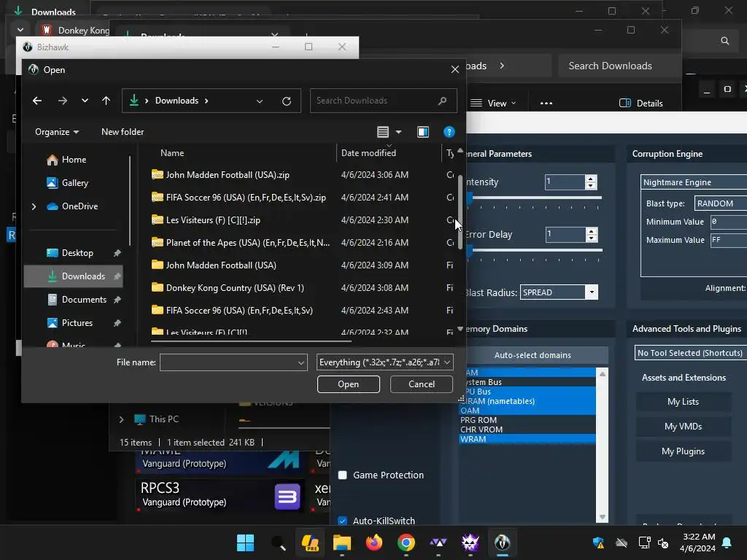Edit the Minimum Value field
Image resolution: width=747 pixels, height=560 pixels.
pyautogui.click(x=729, y=222)
